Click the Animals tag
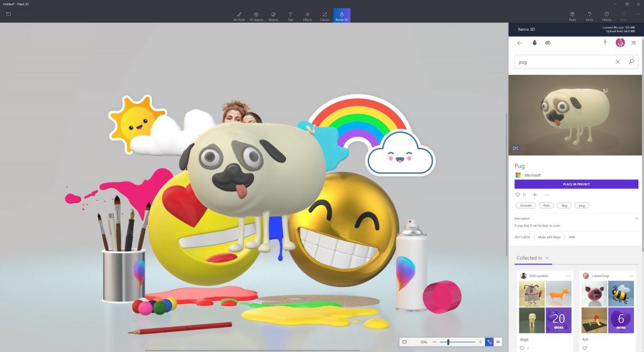This screenshot has width=644, height=352. (524, 205)
